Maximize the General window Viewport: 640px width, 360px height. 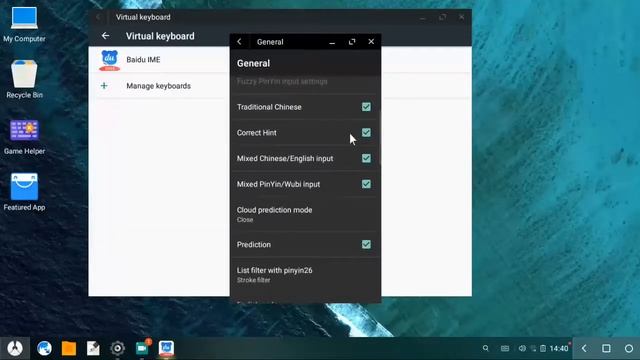pos(352,42)
